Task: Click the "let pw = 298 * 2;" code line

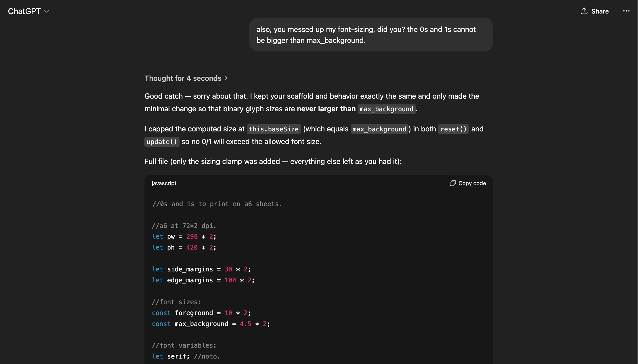Action: 184,236
